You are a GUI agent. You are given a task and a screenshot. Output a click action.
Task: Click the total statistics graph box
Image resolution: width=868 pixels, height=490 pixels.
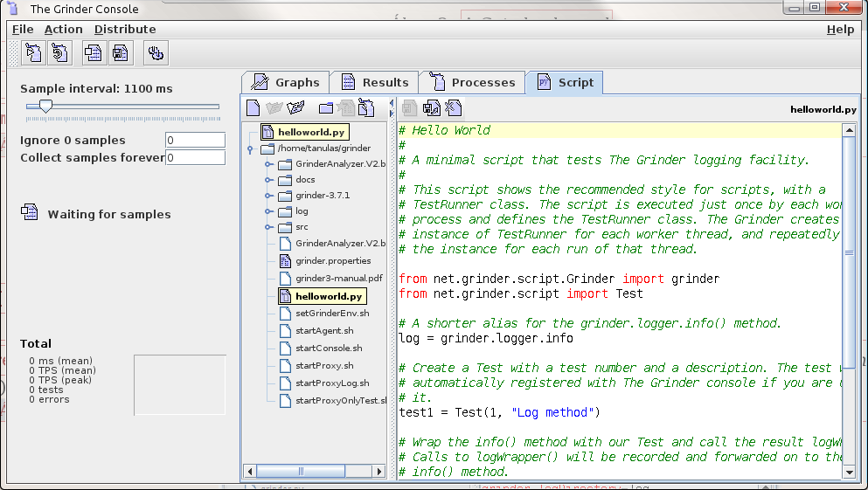click(x=180, y=385)
